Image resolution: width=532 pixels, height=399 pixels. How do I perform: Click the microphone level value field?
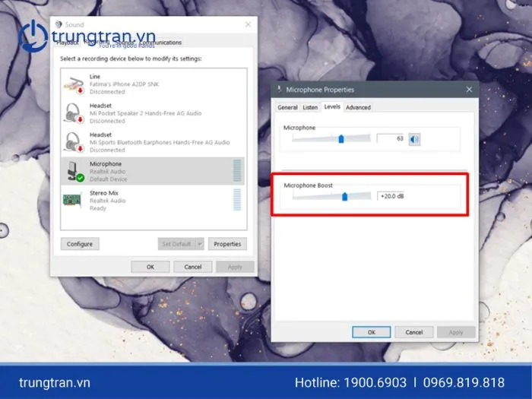[390, 138]
